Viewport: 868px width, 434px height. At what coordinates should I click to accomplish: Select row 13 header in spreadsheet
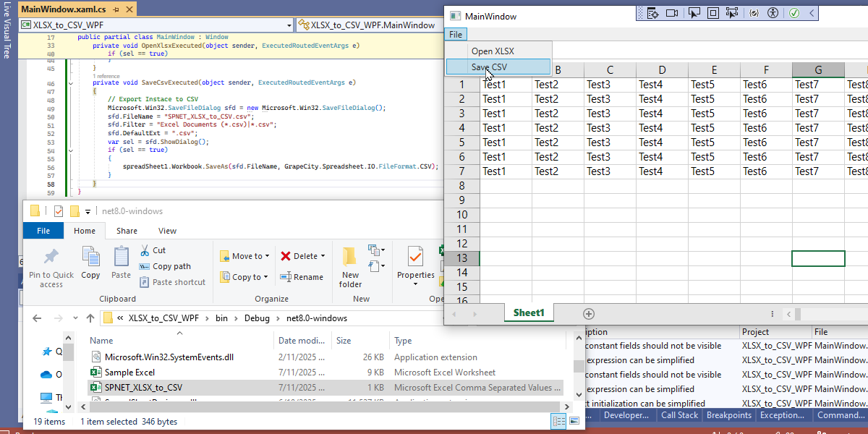click(x=462, y=258)
